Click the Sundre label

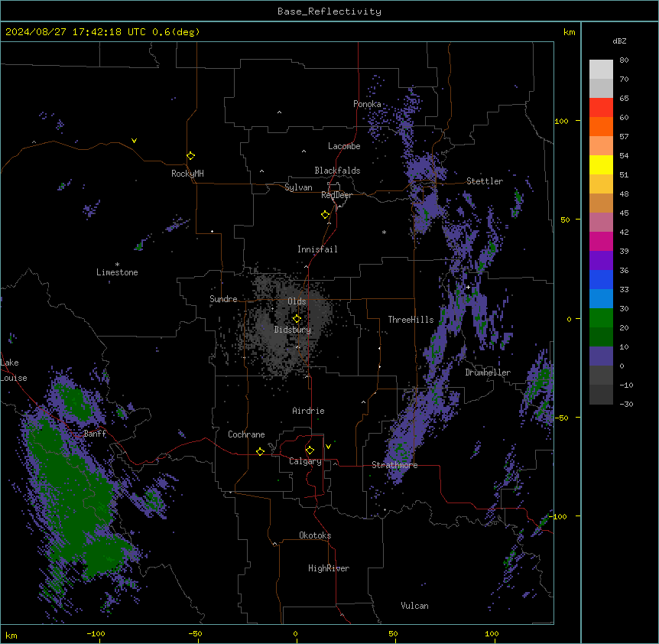(x=223, y=299)
